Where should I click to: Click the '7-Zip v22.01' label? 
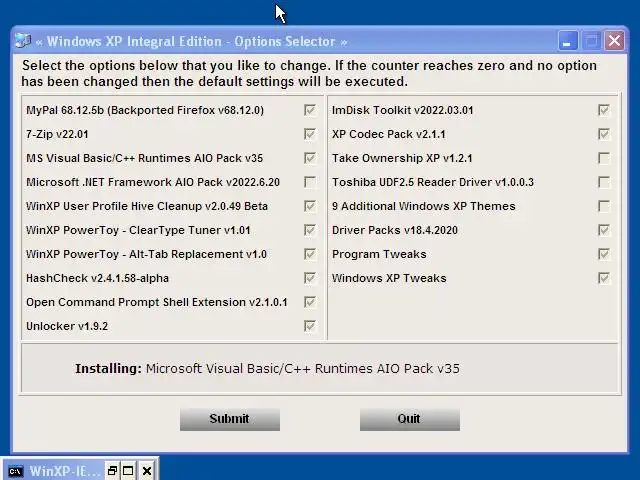[x=57, y=134]
